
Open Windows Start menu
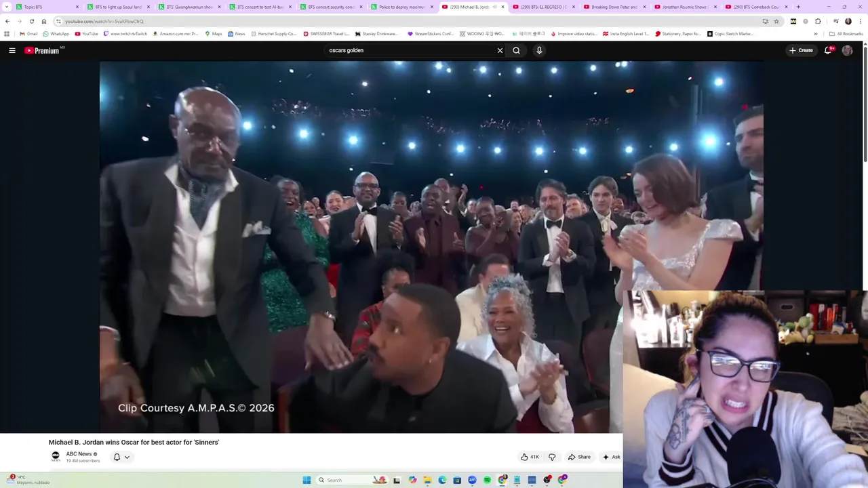click(x=307, y=480)
